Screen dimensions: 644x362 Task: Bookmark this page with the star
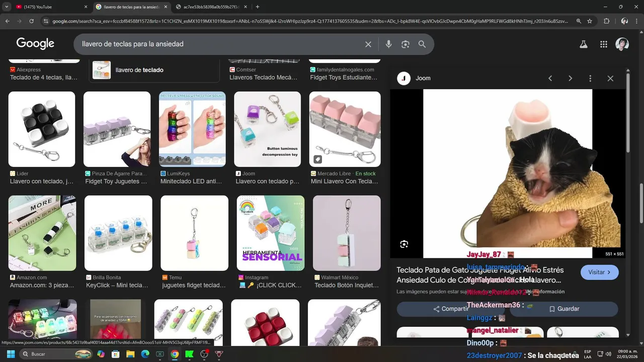click(590, 21)
